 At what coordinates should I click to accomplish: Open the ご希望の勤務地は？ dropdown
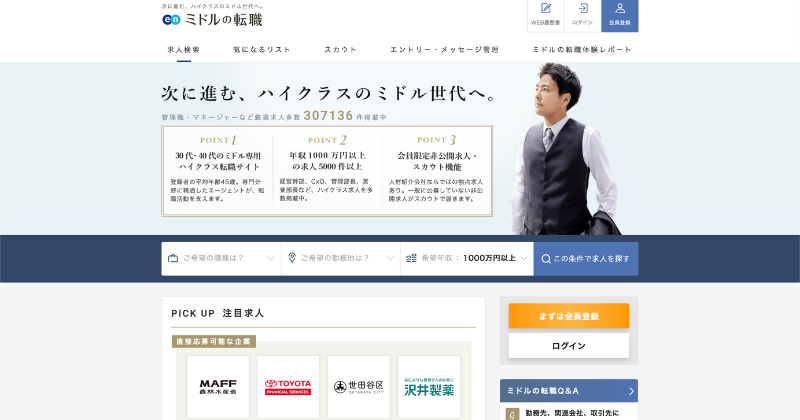tap(340, 258)
